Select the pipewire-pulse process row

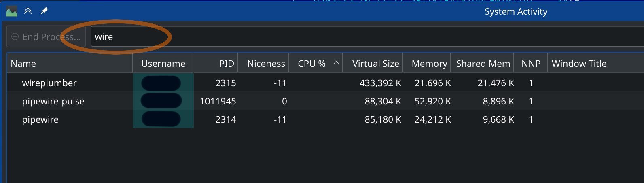(x=53, y=101)
